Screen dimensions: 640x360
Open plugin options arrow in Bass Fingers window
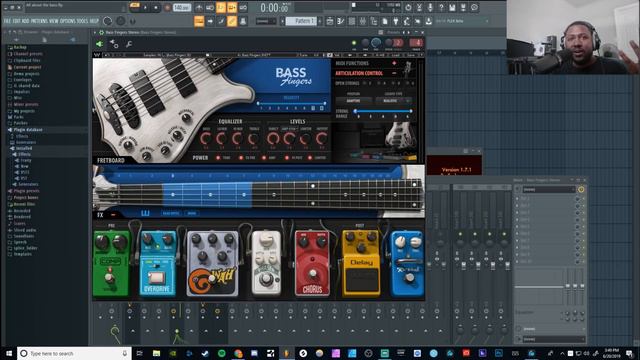click(x=96, y=32)
